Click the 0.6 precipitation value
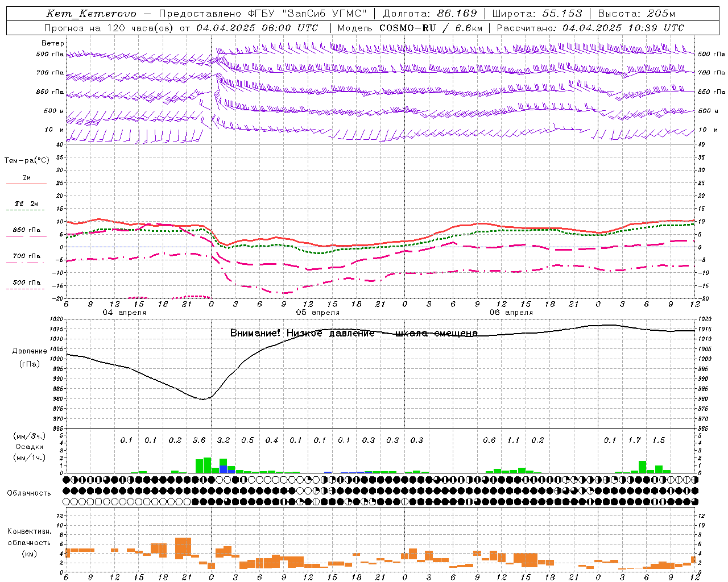The image size is (728, 582). (489, 440)
